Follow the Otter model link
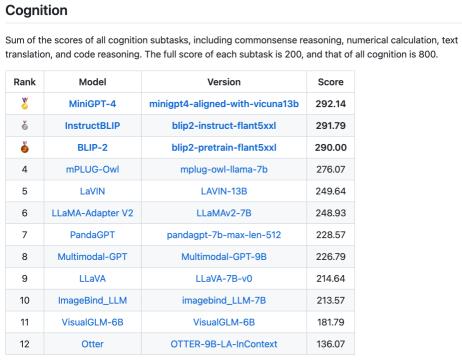Screen dimensions: 462x360 [92, 344]
